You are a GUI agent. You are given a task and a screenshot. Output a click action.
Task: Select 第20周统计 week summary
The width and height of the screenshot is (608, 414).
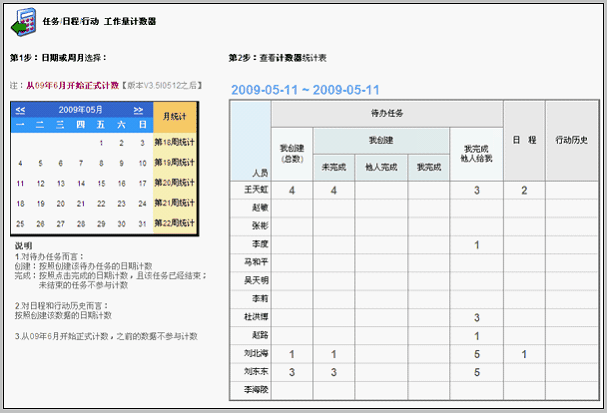tap(176, 183)
